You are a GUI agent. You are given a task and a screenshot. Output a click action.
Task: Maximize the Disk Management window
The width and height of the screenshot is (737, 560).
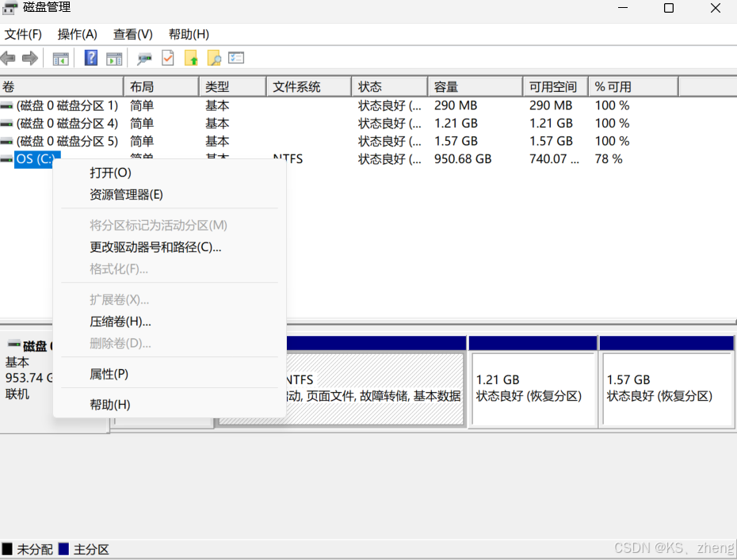tap(669, 8)
